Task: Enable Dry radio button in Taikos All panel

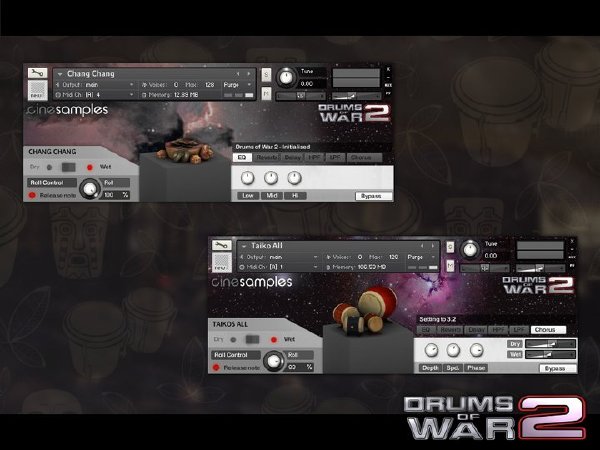Action: [233, 339]
